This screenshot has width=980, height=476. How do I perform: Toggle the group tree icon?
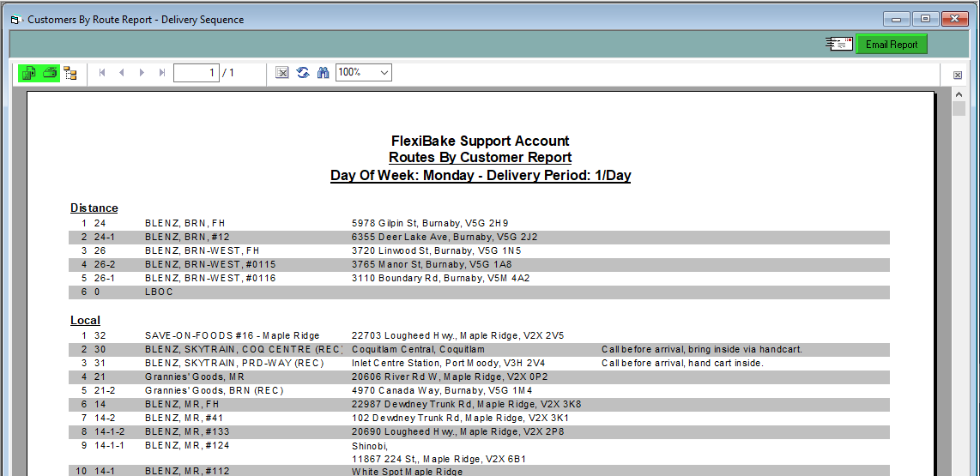(x=70, y=73)
